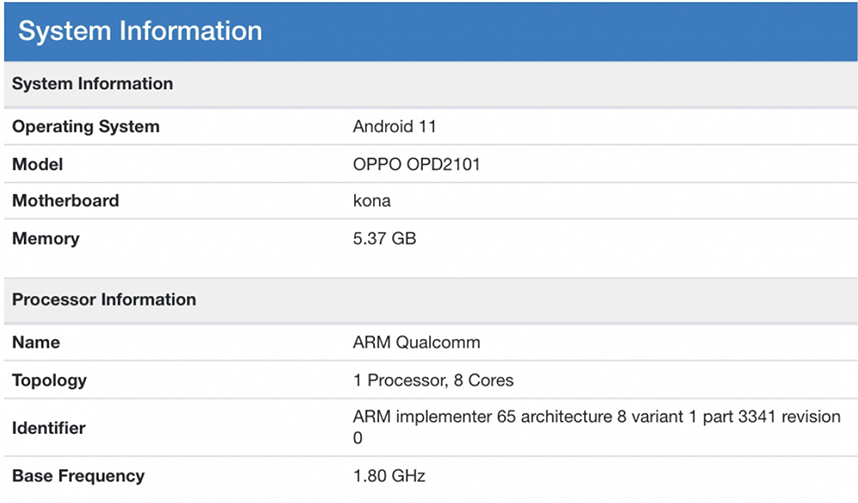Click the 'Model' row label
Screen dimensions: 858x503
point(37,164)
